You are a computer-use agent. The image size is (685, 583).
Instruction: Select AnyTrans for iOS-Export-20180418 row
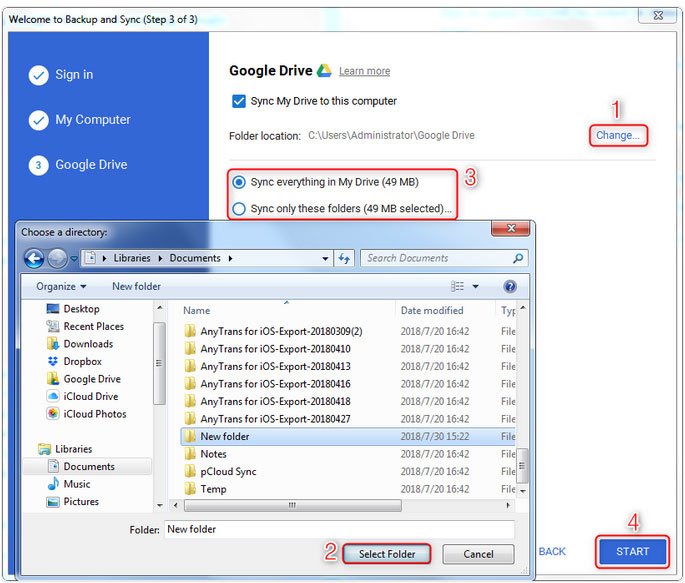coord(349,401)
